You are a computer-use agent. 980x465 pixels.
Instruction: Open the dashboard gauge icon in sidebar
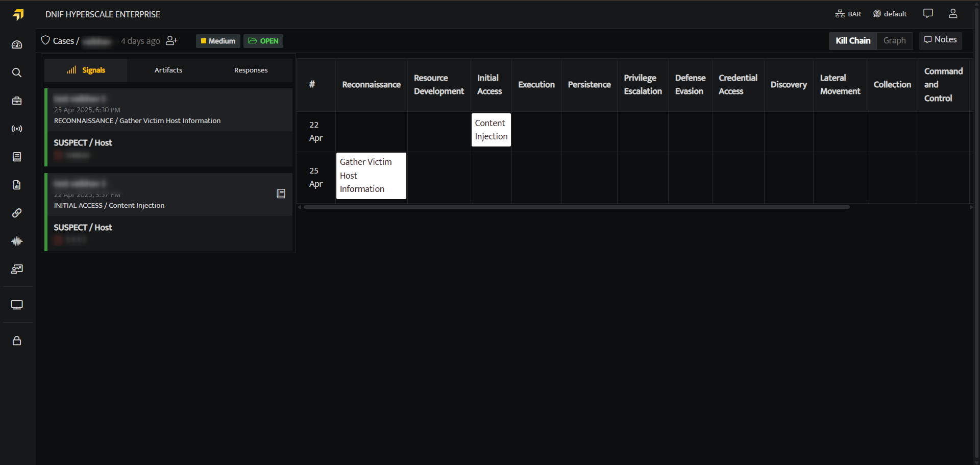tap(17, 45)
